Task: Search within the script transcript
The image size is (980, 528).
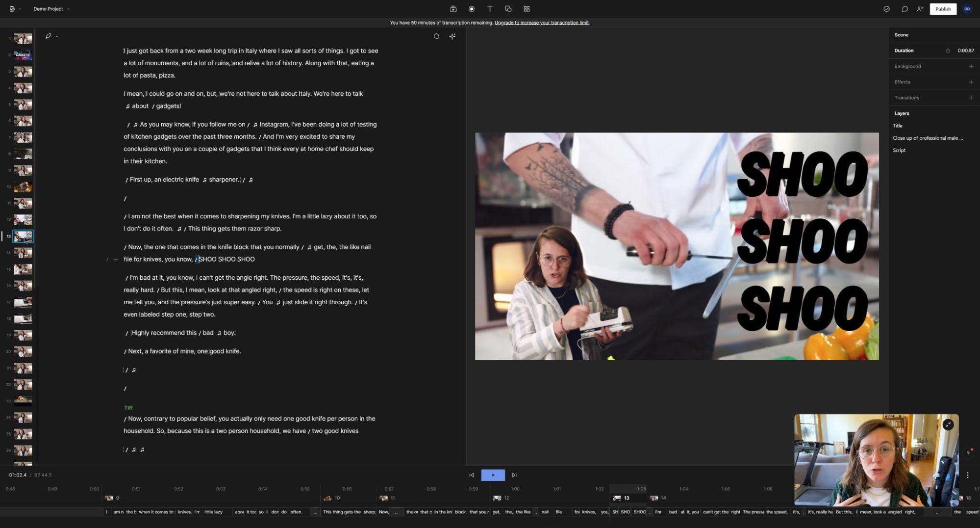Action: (436, 36)
